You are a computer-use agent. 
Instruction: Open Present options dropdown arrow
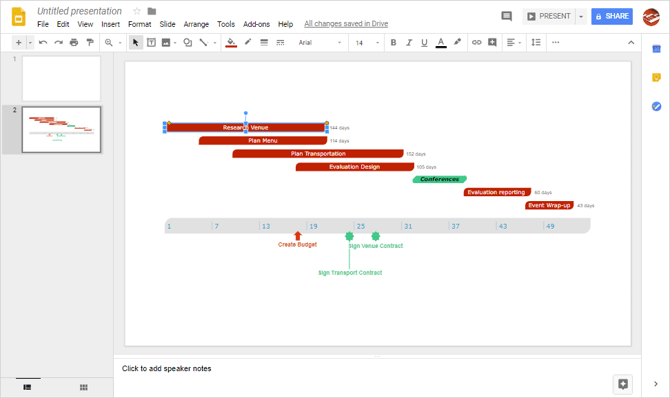coord(581,17)
